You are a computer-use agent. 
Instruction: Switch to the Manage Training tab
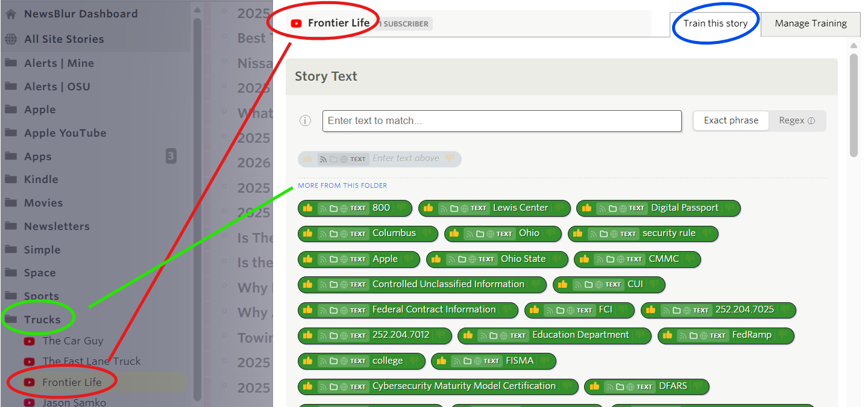click(810, 23)
